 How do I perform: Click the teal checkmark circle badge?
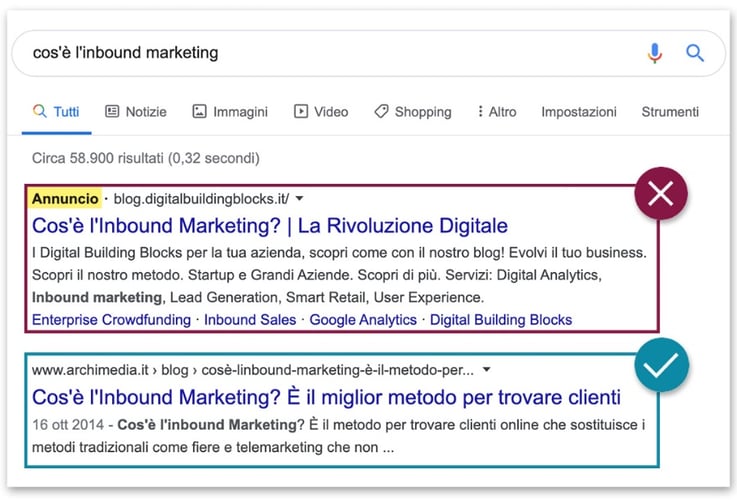point(661,366)
